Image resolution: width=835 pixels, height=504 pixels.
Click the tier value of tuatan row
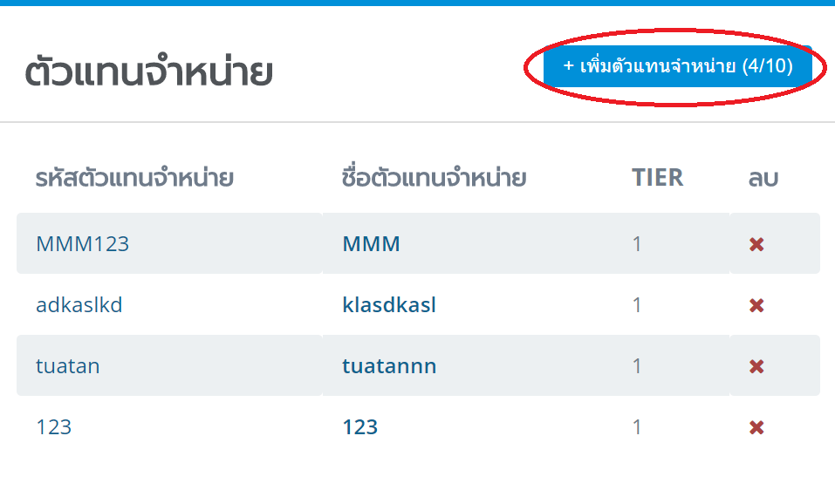pyautogui.click(x=636, y=366)
